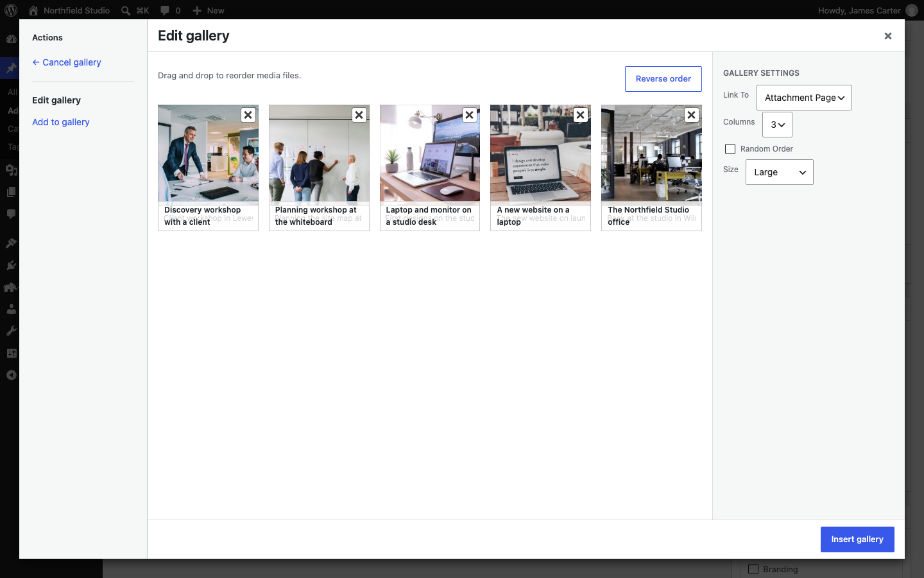Screen dimensions: 924x578
Task: Click the Cancel gallery link
Action: pos(67,62)
